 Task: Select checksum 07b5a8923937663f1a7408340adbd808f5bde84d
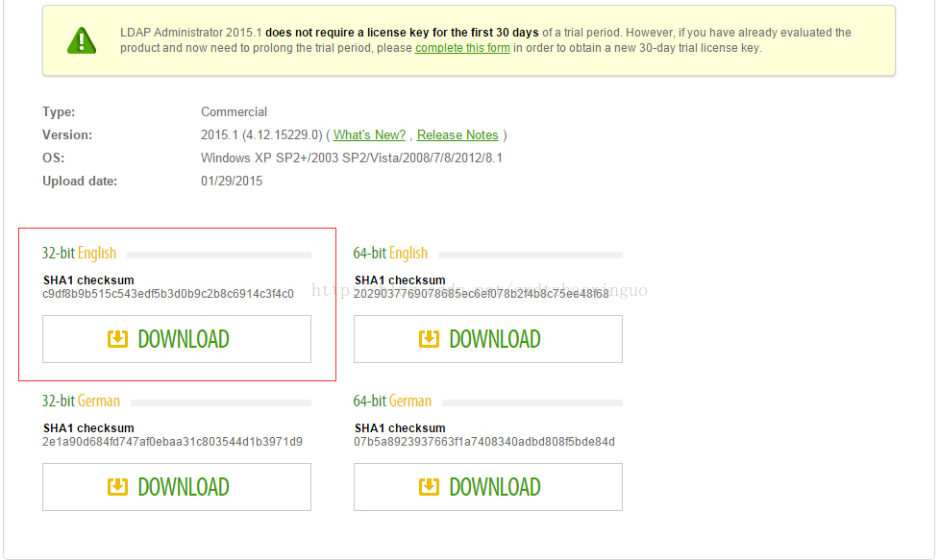pyautogui.click(x=483, y=442)
